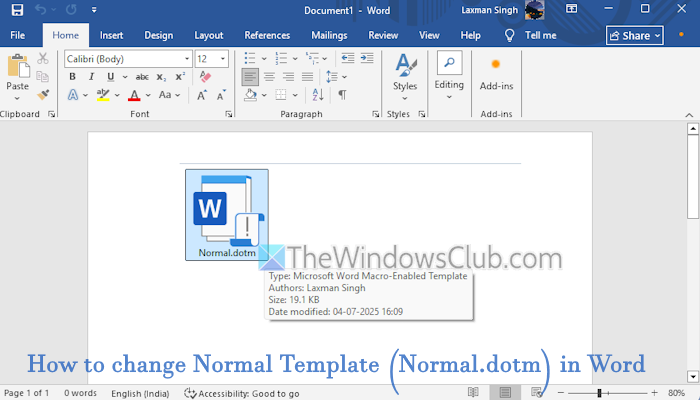Select the Format Painter brush

(x=43, y=95)
